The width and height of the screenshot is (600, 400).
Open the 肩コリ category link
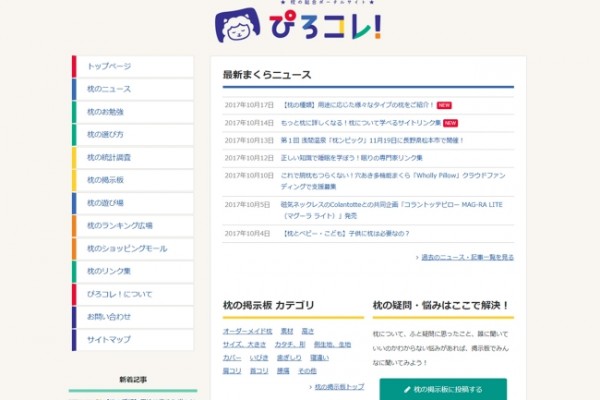(x=232, y=371)
